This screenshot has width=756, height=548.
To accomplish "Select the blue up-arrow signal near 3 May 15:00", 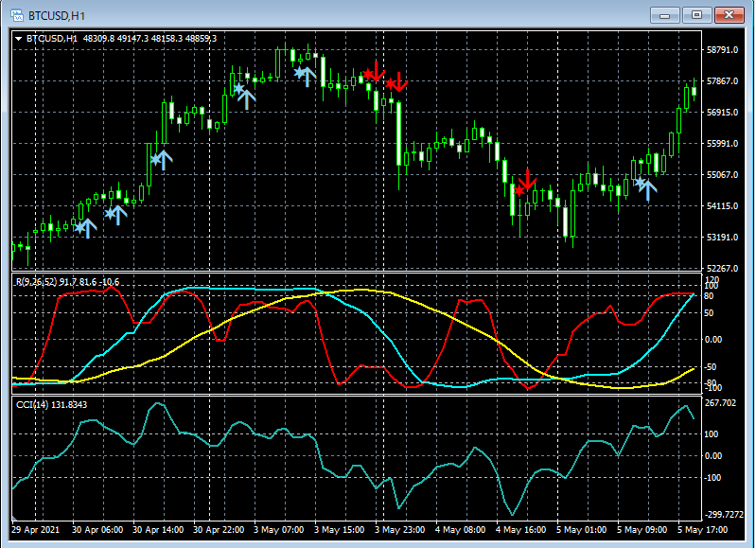I will tap(308, 77).
